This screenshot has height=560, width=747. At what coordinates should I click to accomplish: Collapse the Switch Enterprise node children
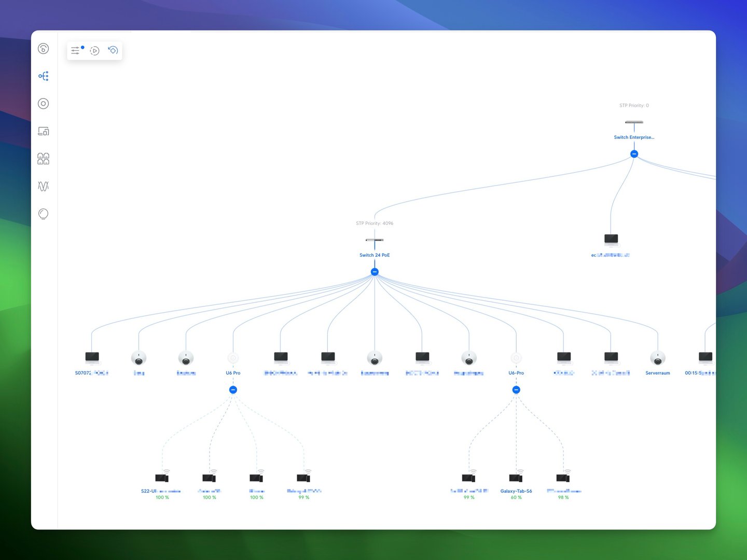click(x=634, y=154)
